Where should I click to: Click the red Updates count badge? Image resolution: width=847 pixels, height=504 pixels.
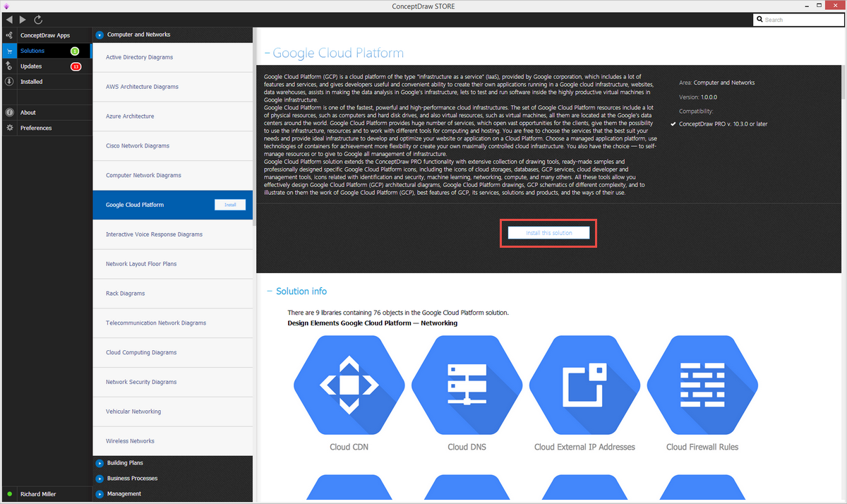pyautogui.click(x=76, y=66)
